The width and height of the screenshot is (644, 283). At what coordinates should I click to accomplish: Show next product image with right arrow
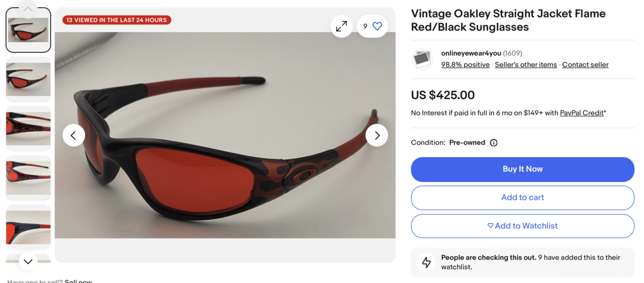377,136
